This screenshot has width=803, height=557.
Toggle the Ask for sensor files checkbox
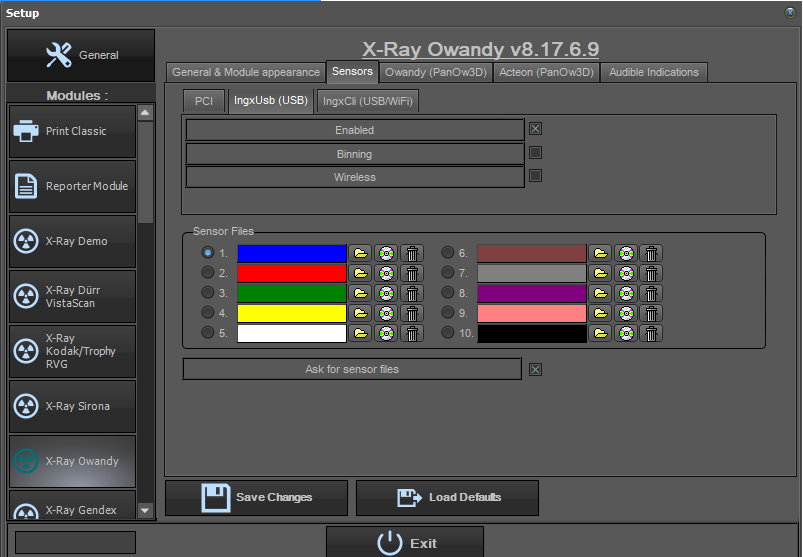click(535, 370)
